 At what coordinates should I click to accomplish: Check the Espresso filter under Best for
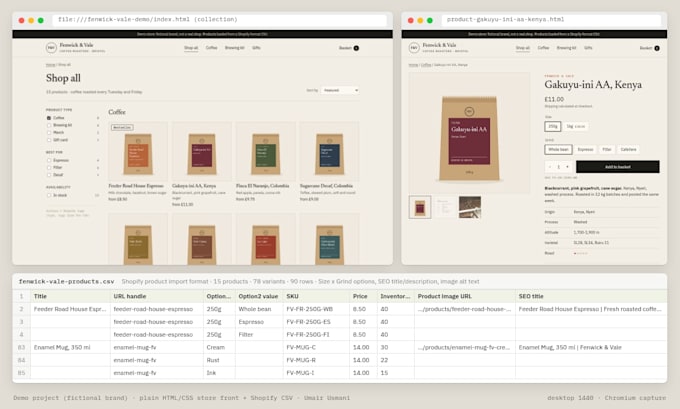point(49,160)
